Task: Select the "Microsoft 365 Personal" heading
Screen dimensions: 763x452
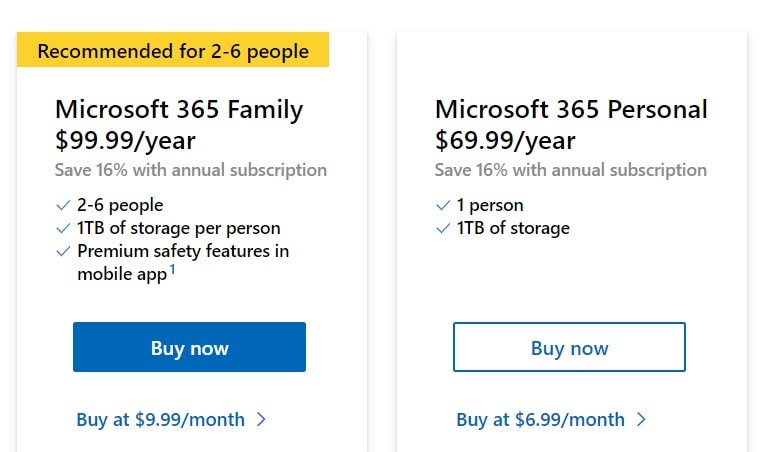Action: 571,109
